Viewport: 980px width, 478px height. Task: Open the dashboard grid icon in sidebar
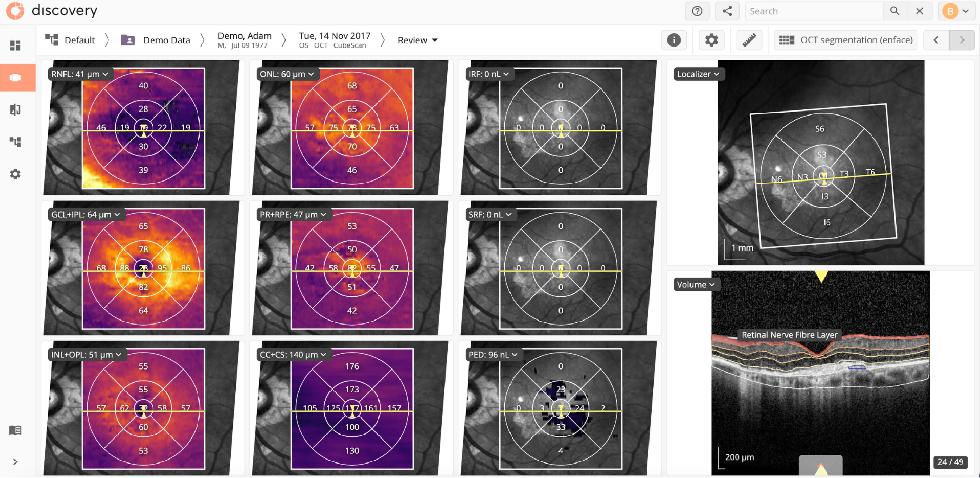click(15, 46)
